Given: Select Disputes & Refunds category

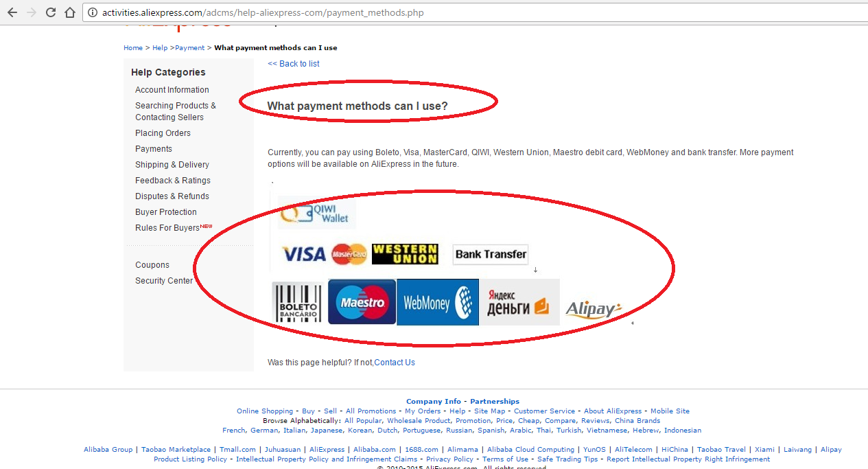Looking at the screenshot, I should tap(172, 196).
